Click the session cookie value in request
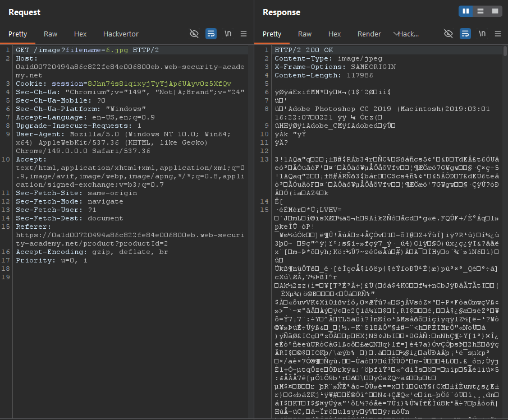 (x=160, y=84)
